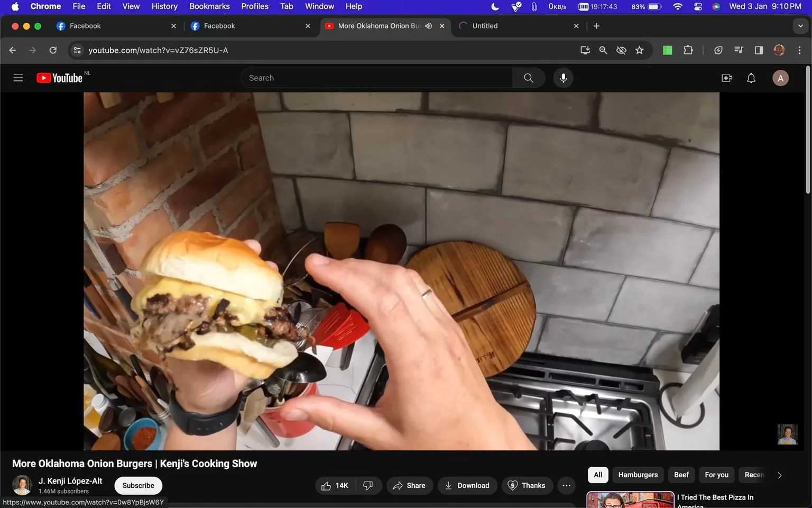
Task: Switch to the first Facebook tab
Action: [116, 26]
